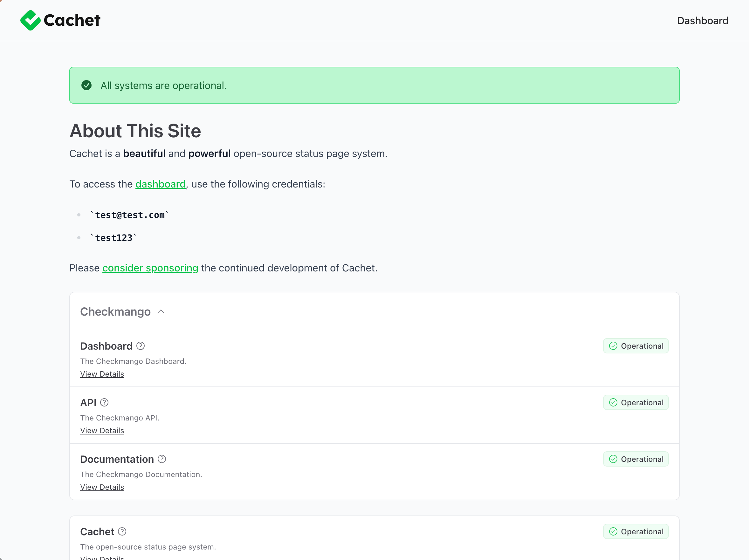Click the Documentation component help icon

(x=162, y=459)
